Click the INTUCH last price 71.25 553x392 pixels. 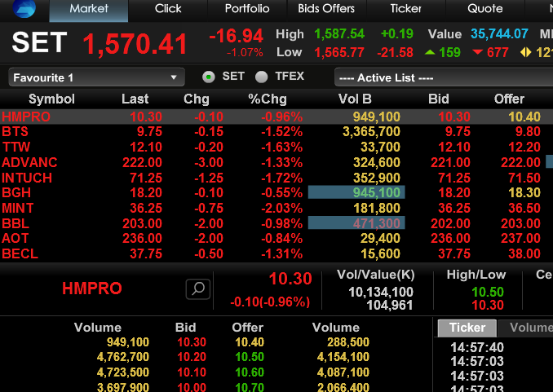pyautogui.click(x=146, y=178)
